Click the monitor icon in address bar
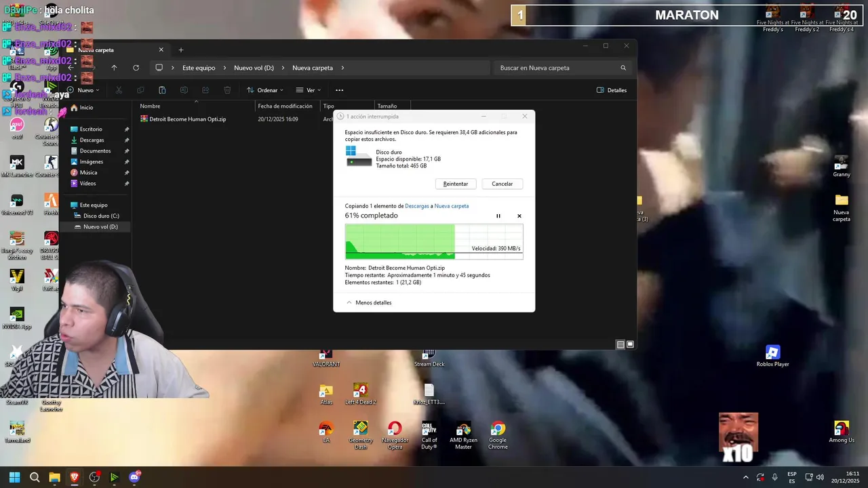The width and height of the screenshot is (868, 488). pyautogui.click(x=159, y=68)
